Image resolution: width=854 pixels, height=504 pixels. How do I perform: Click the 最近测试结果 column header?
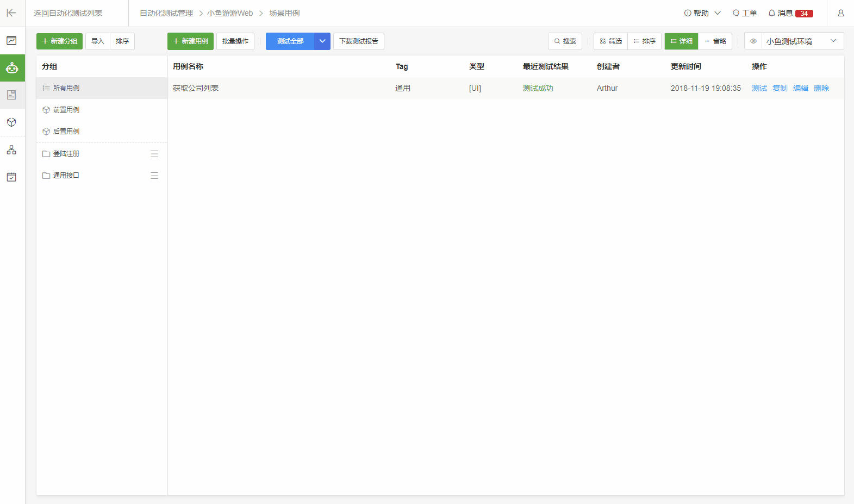click(546, 66)
